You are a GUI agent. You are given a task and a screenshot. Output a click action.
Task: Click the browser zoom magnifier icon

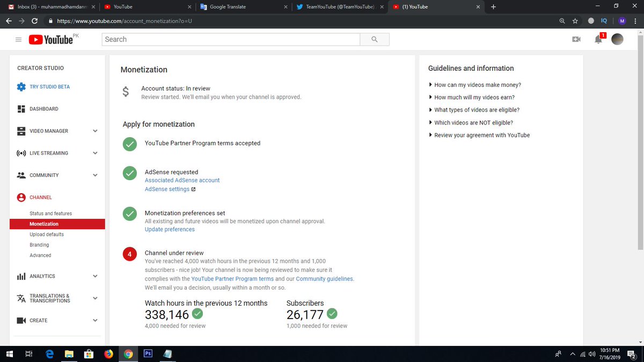562,21
